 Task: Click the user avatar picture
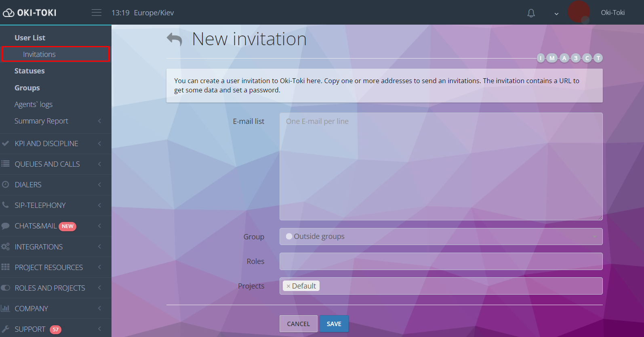[579, 12]
